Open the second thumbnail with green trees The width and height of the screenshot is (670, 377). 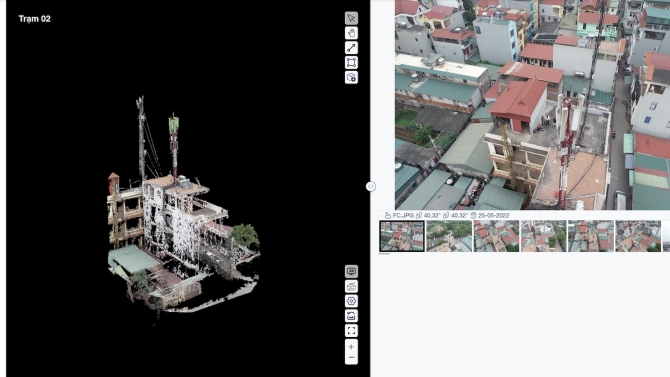[x=449, y=236]
